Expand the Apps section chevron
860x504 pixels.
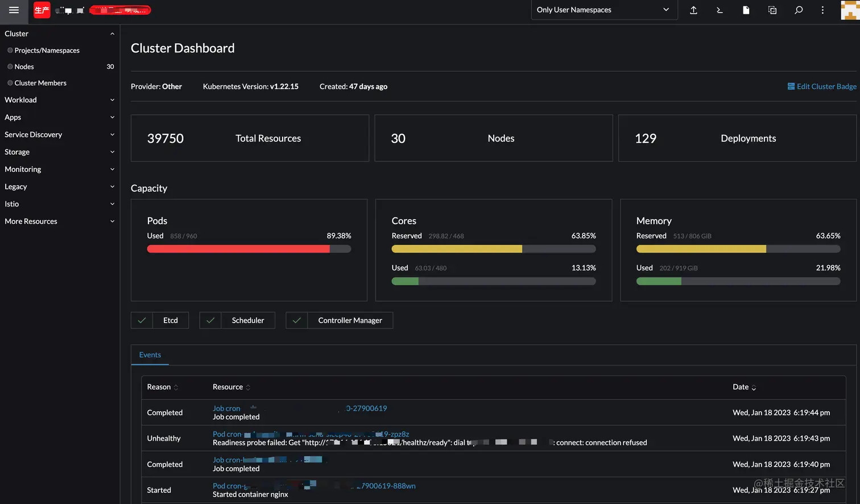tap(112, 117)
